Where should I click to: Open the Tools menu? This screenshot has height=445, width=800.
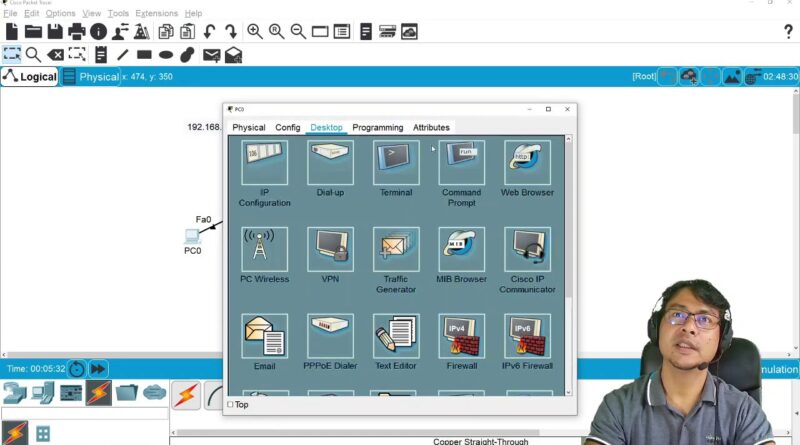pos(118,13)
